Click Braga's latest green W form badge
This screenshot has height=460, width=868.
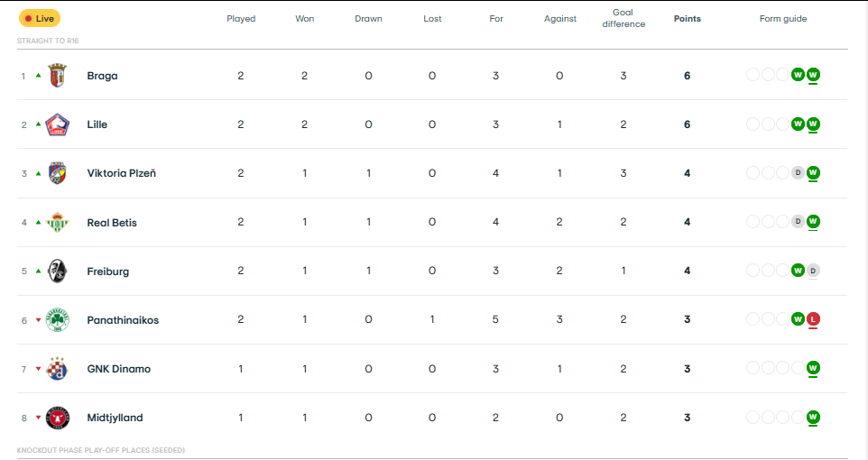click(x=813, y=75)
